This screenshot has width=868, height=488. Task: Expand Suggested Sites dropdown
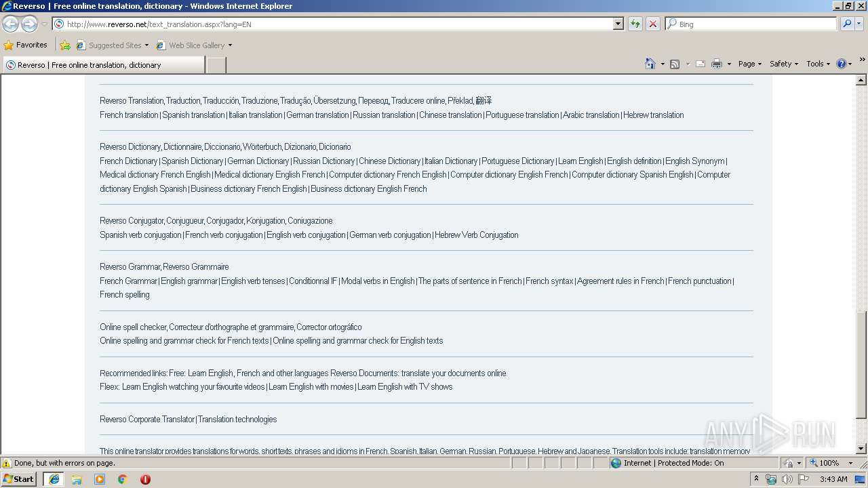click(x=146, y=45)
